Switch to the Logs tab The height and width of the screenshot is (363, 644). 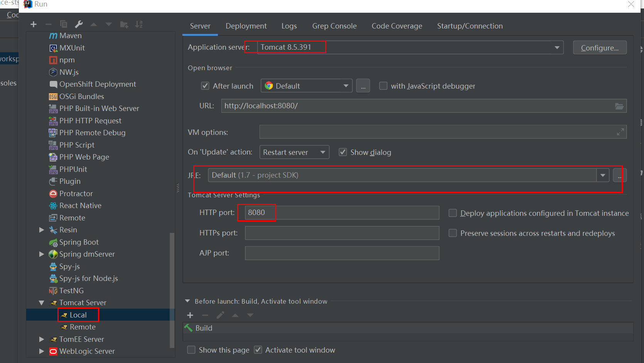(289, 26)
